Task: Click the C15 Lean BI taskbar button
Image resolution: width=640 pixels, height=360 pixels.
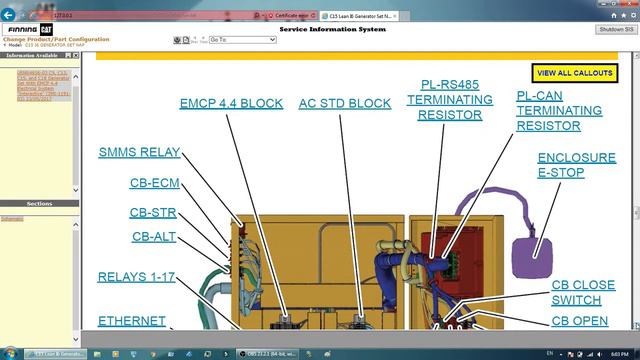Action: 56,354
